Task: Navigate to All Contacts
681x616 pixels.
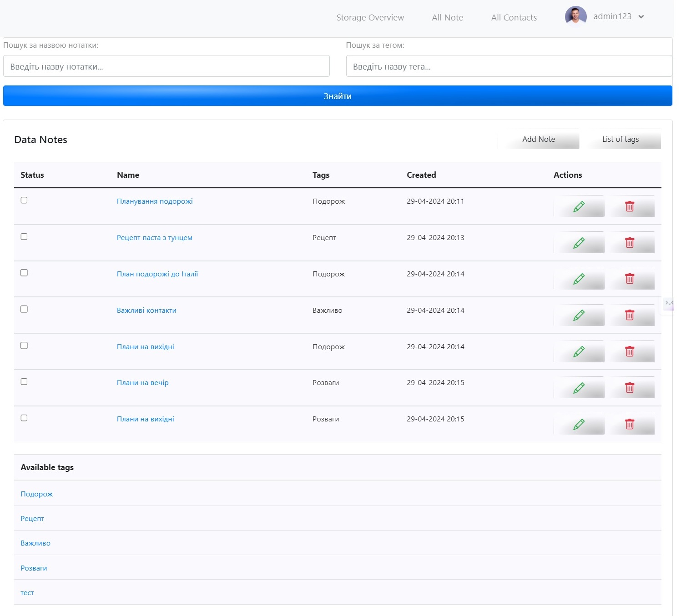Action: point(514,17)
